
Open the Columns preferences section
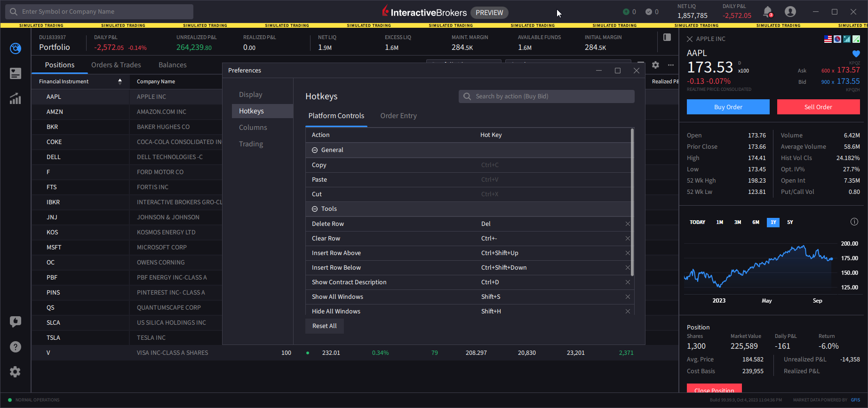point(253,128)
